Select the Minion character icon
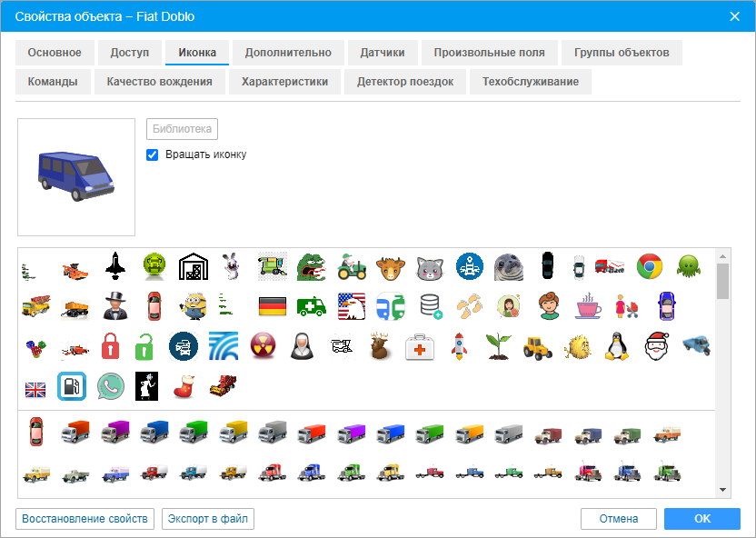The image size is (756, 538). (194, 305)
